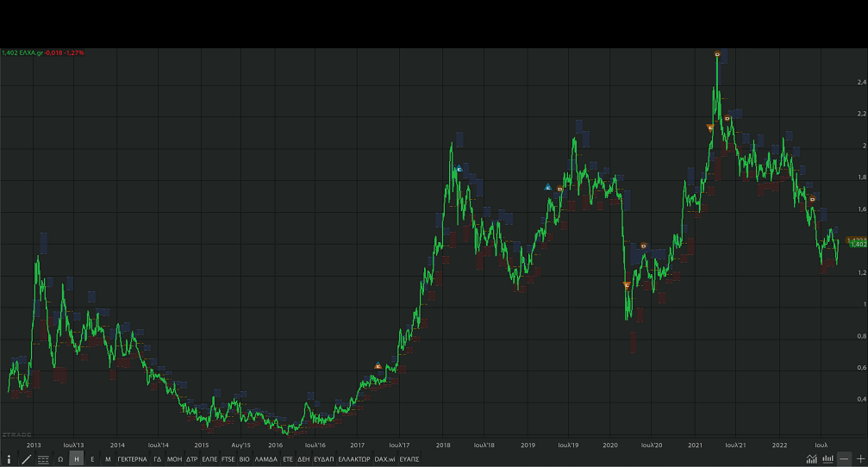Open the chart info icon
The width and height of the screenshot is (868, 467).
click(x=9, y=459)
